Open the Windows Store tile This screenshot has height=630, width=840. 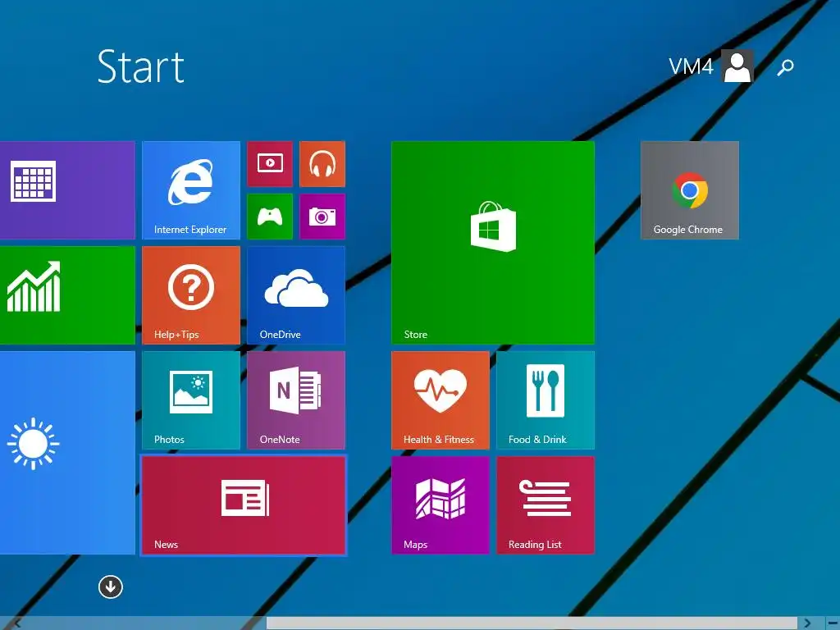click(x=493, y=243)
